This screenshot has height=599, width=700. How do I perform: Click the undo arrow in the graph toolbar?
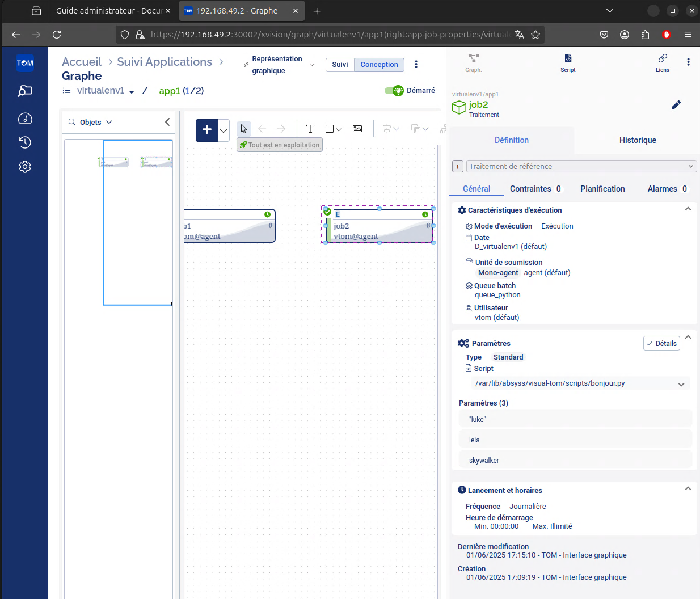tap(262, 129)
